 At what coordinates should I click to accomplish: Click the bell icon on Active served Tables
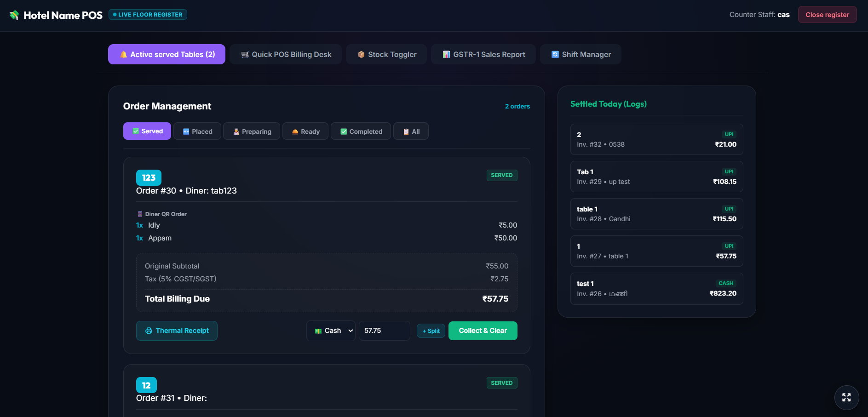123,55
